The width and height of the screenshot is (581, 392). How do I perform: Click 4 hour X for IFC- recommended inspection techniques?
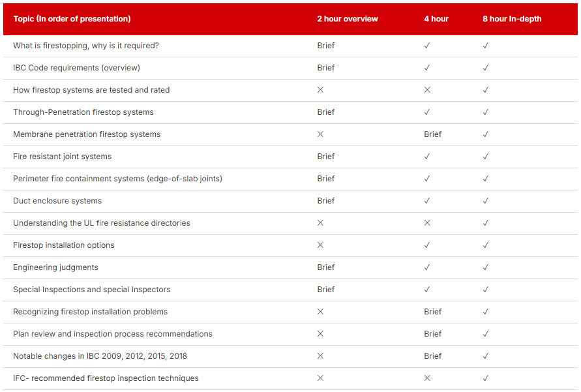pyautogui.click(x=427, y=378)
